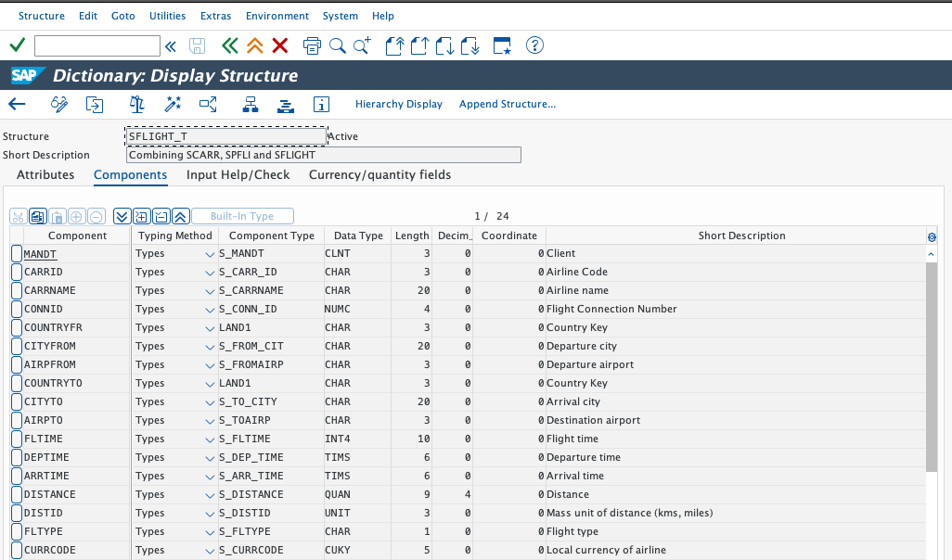Viewport: 952px width, 560px height.
Task: Select the COUNTRYFR row selector
Action: coord(17,327)
